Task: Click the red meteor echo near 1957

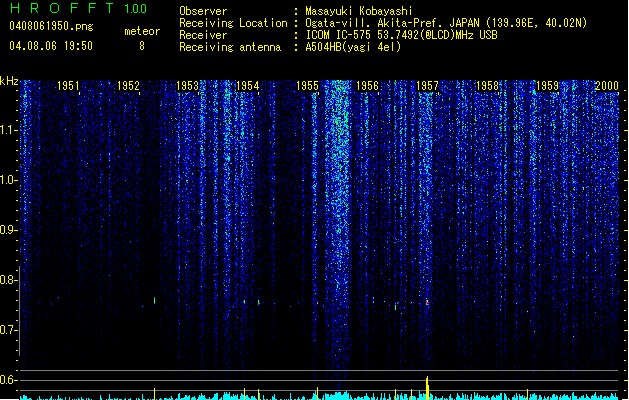Action: click(x=427, y=302)
